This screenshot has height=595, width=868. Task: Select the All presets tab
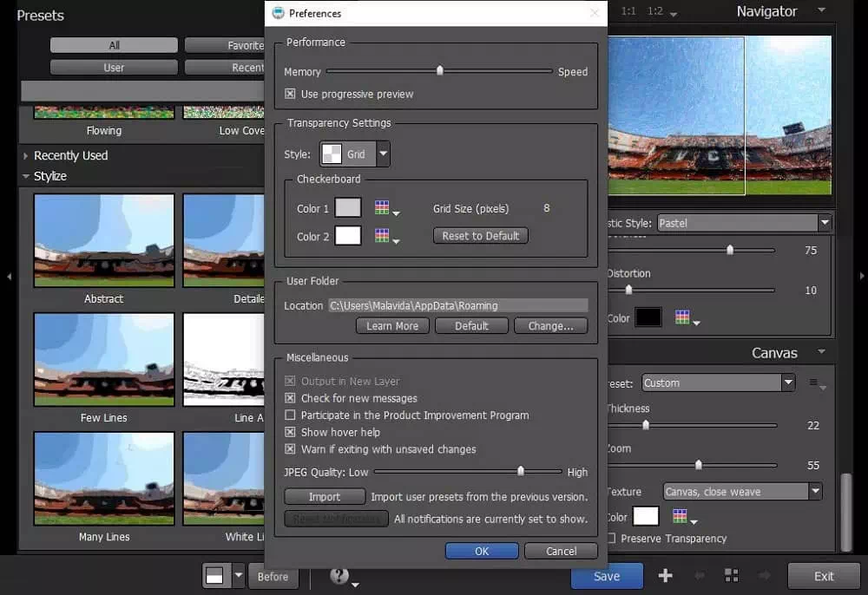[x=114, y=45]
